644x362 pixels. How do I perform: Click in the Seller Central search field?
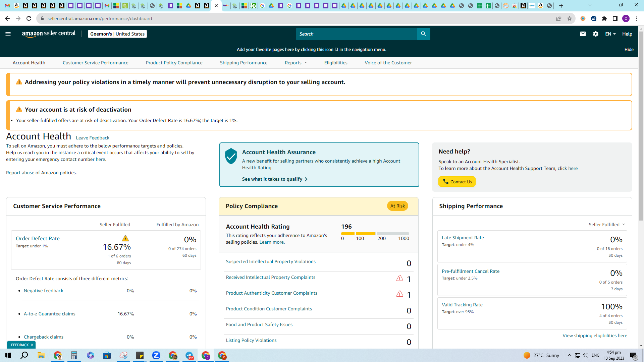[x=357, y=34]
